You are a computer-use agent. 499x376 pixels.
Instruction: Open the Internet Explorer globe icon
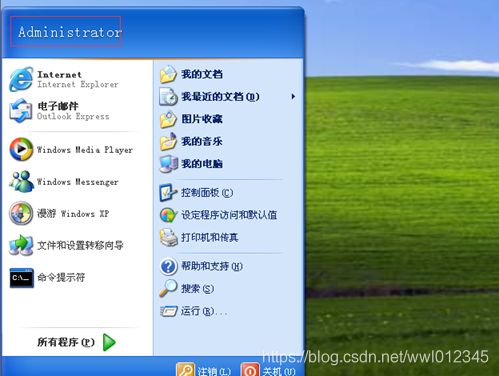(21, 79)
